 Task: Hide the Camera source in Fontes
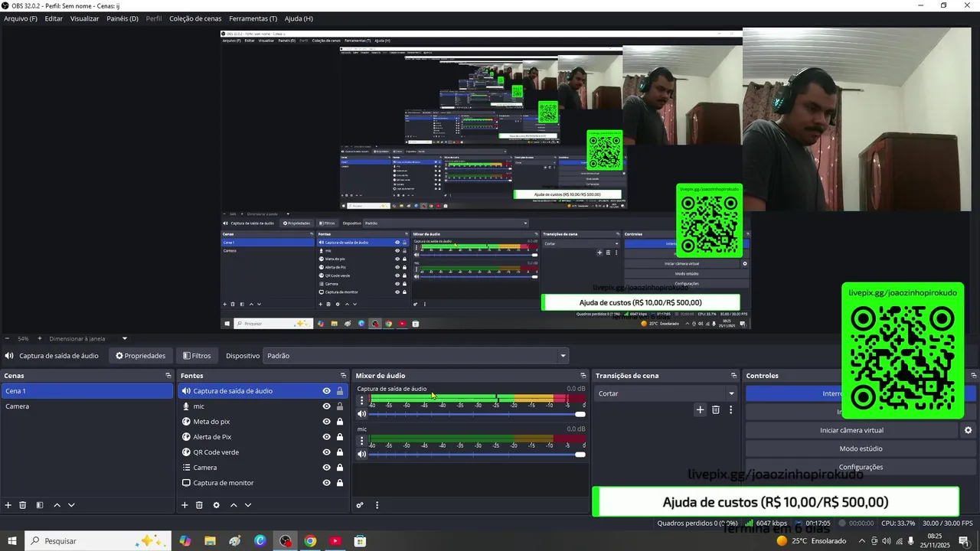pos(326,468)
